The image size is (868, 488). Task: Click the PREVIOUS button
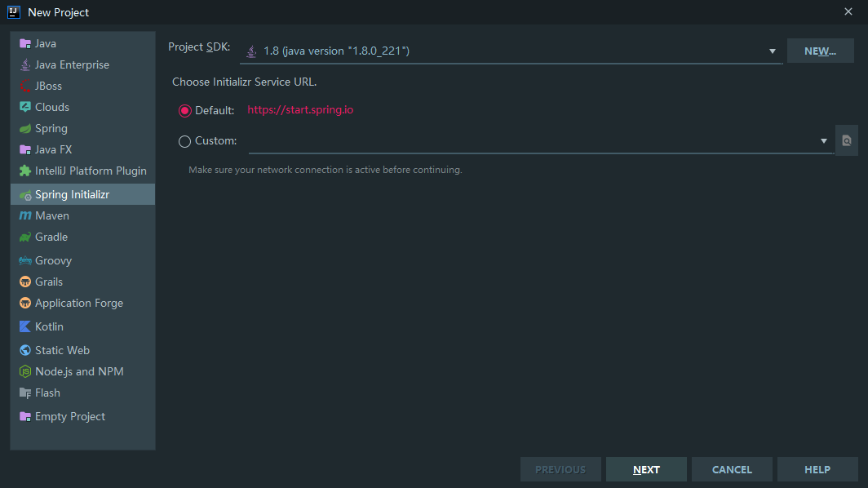tap(560, 470)
